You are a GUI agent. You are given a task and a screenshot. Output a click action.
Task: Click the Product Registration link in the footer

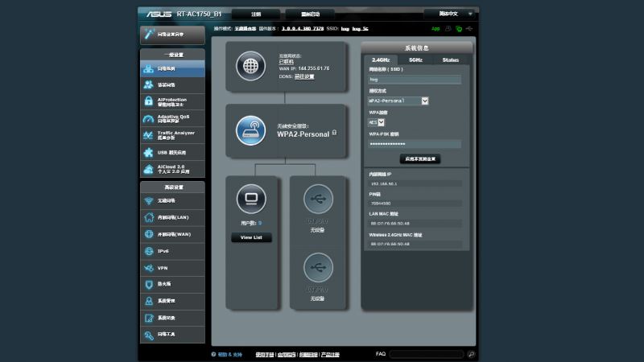[330, 355]
